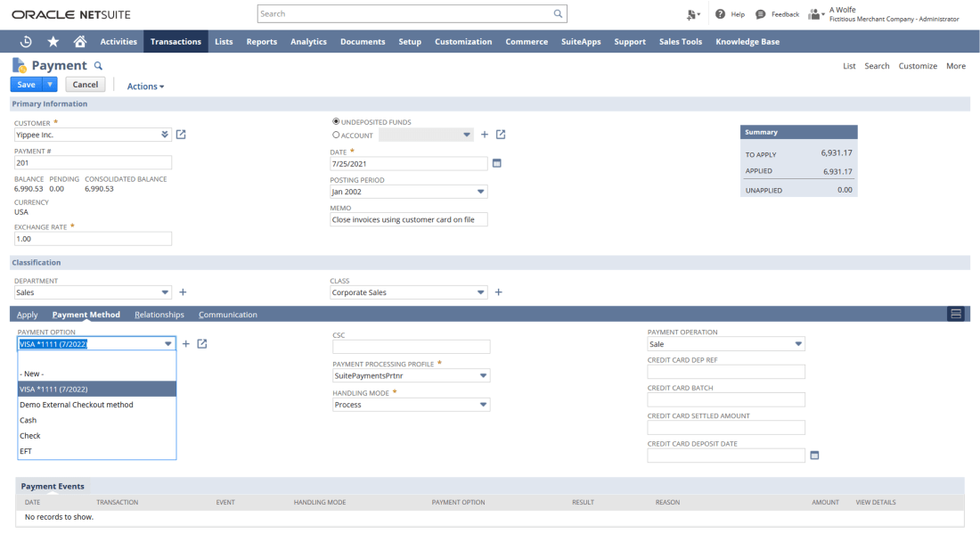Go to the Home icon
This screenshot has height=534, width=980.
tap(80, 42)
